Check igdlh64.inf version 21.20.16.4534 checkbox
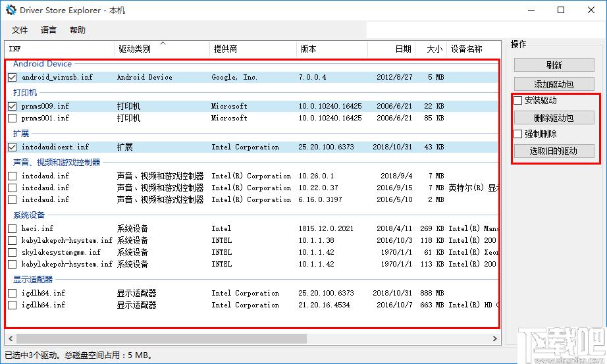This screenshot has height=364, width=607. [13, 305]
